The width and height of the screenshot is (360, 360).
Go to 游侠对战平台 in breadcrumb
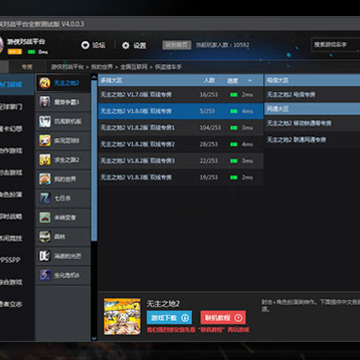coord(67,67)
